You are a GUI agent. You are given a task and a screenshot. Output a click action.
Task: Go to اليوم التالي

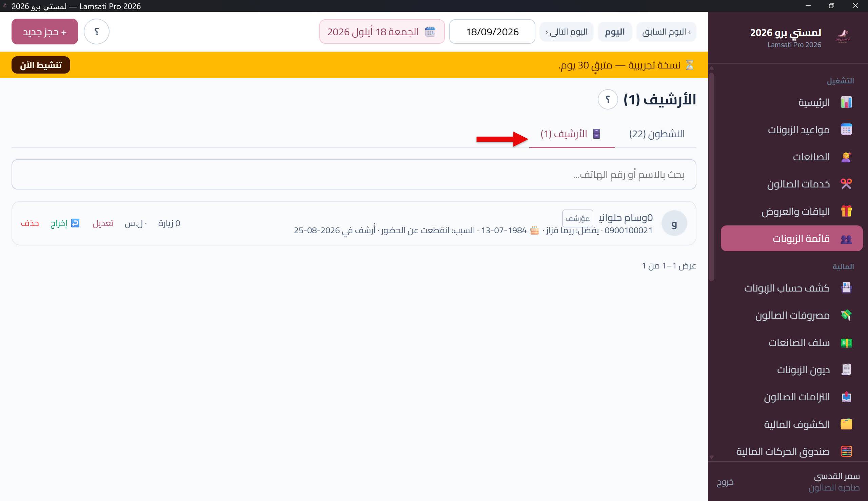pos(566,32)
